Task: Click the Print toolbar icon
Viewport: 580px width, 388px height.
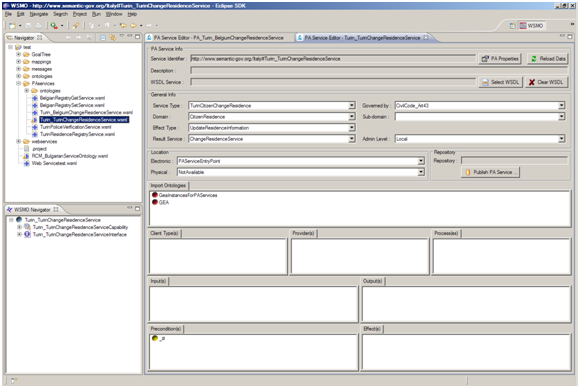Action: [x=38, y=26]
